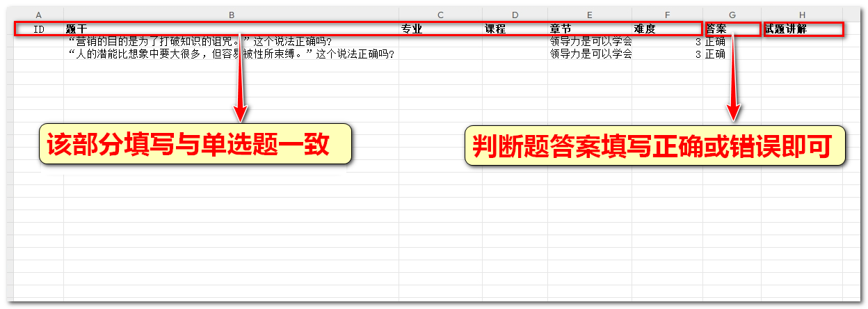Image resolution: width=868 pixels, height=309 pixels.
Task: Click the 章节 header cell
Action: [x=589, y=29]
